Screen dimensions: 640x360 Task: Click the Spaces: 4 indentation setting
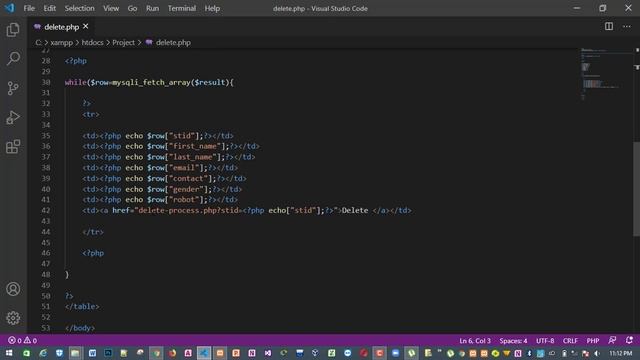[513, 340]
